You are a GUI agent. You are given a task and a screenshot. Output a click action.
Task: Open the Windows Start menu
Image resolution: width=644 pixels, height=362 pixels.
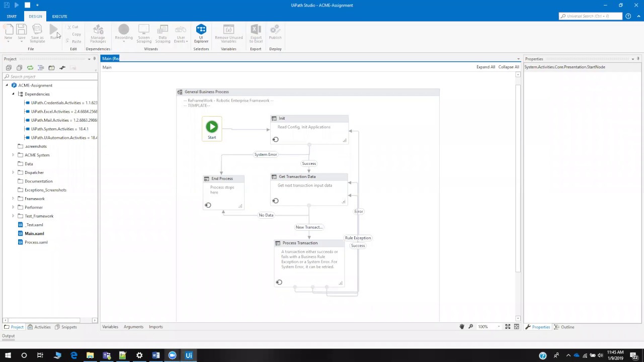8,355
